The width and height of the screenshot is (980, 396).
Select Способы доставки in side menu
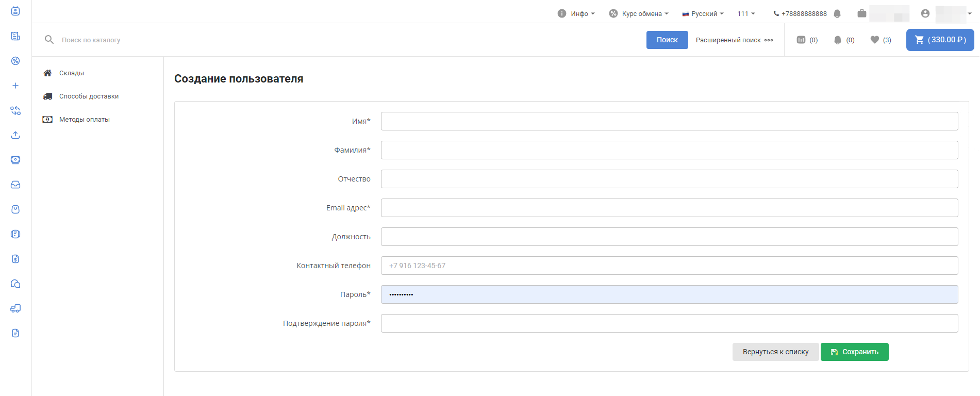point(89,96)
